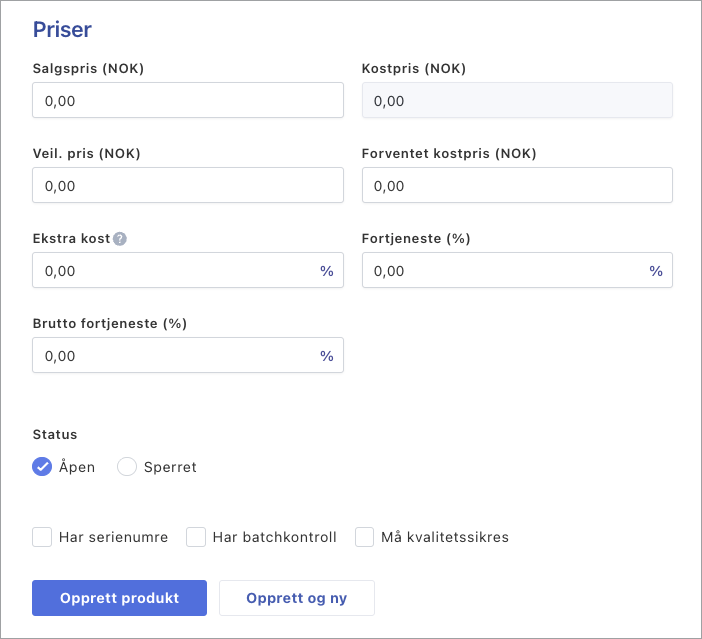This screenshot has height=639, width=702.
Task: Click the percent symbol in Brutto fortjeneste field
Action: coord(327,356)
